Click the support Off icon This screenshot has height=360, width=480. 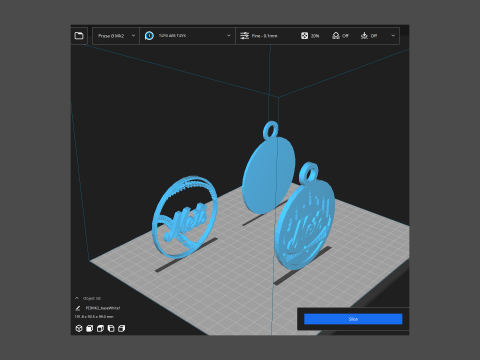point(336,36)
